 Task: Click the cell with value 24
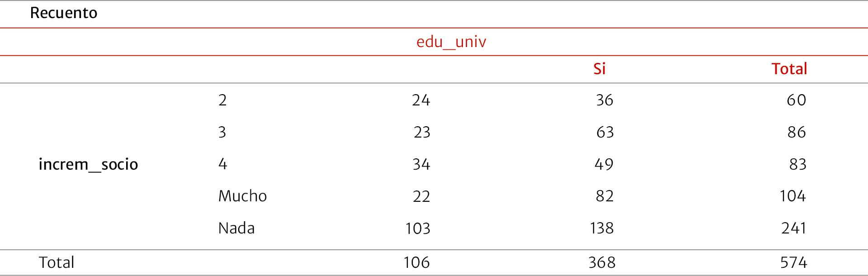point(421,100)
